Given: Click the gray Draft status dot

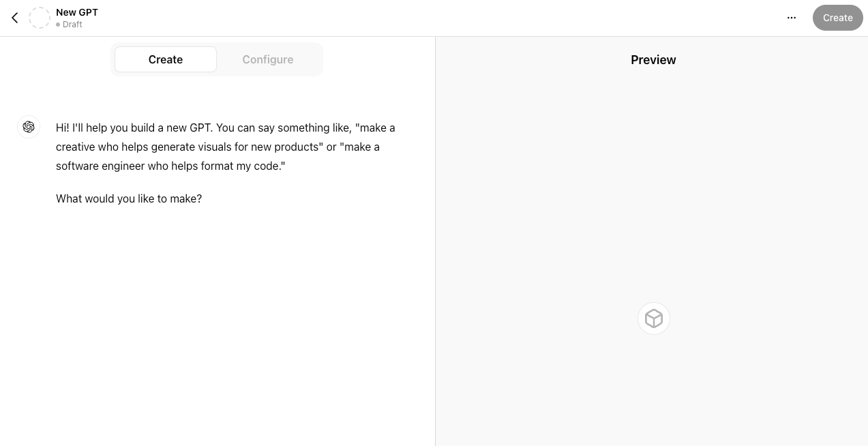Looking at the screenshot, I should click(x=58, y=25).
